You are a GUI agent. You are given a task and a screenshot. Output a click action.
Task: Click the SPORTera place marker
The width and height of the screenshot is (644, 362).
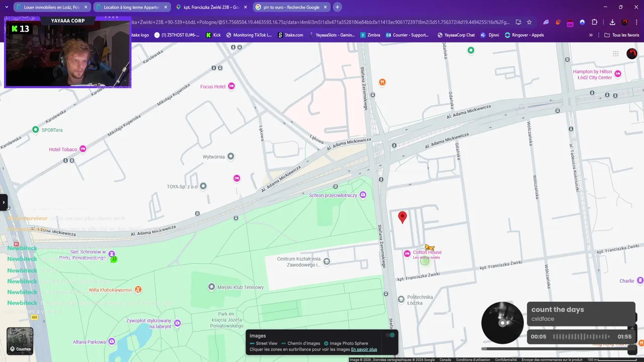(36, 130)
